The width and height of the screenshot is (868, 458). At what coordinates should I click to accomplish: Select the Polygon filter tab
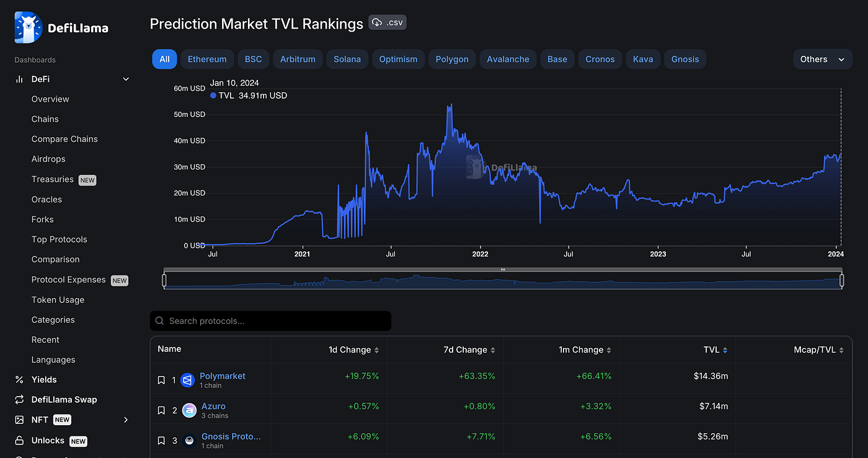pos(452,59)
